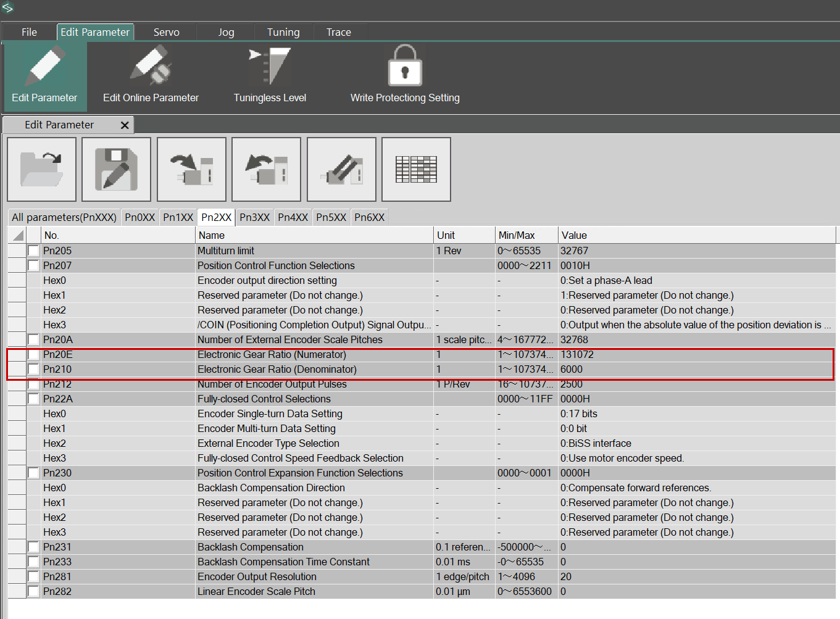Select the Pn3XX parameter group tab

click(254, 217)
